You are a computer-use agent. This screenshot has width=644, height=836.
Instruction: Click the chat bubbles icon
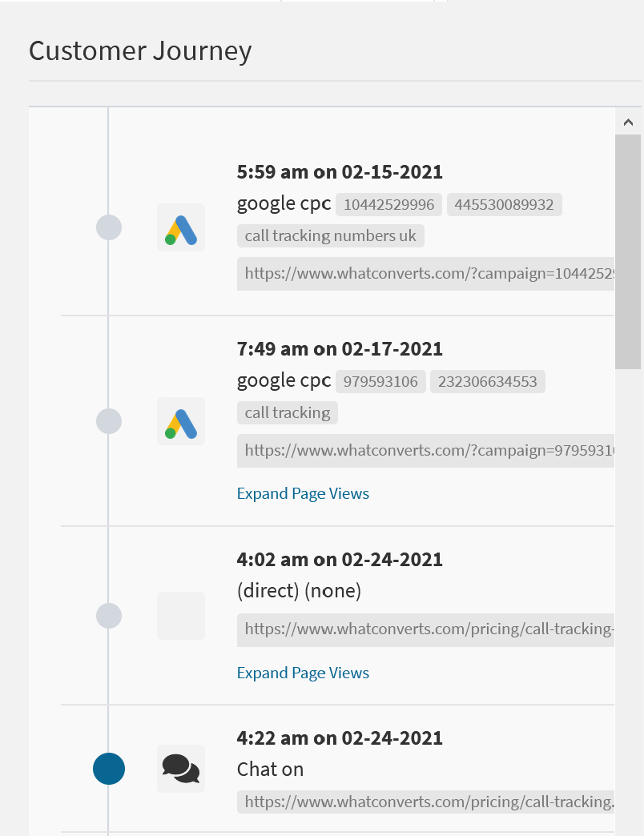(181, 769)
